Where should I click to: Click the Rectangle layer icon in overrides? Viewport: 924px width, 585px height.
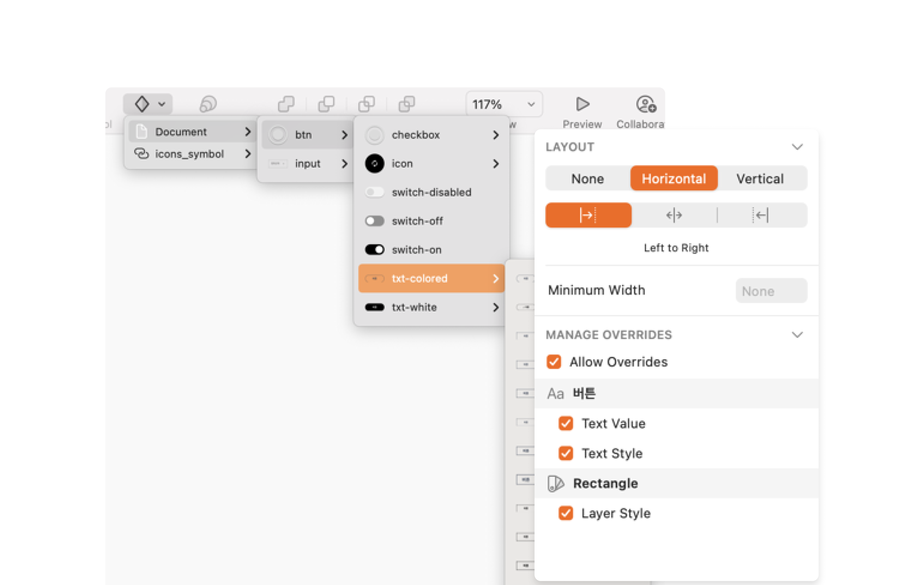click(x=556, y=483)
